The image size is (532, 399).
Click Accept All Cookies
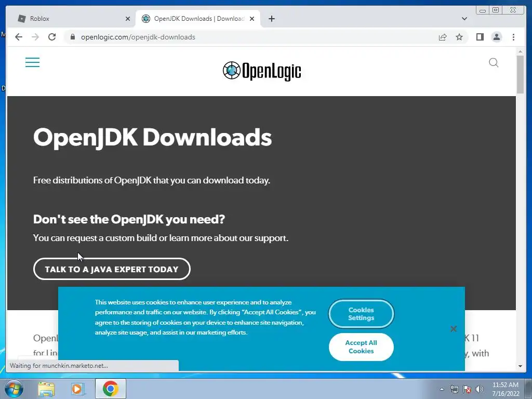pos(361,347)
